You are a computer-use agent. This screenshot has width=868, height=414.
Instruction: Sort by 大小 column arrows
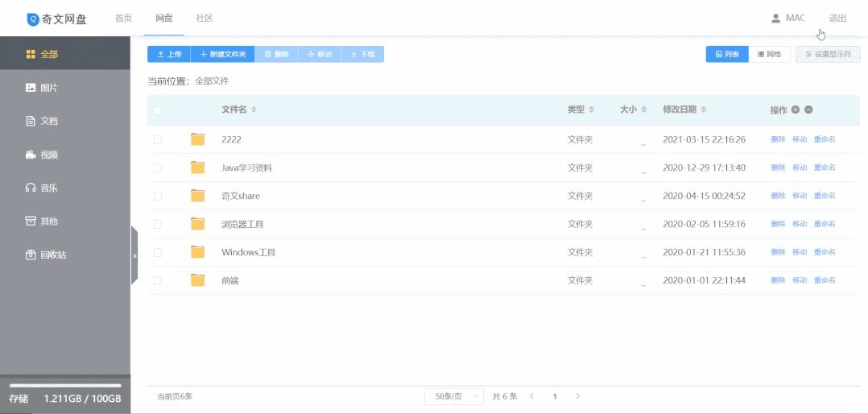(644, 110)
